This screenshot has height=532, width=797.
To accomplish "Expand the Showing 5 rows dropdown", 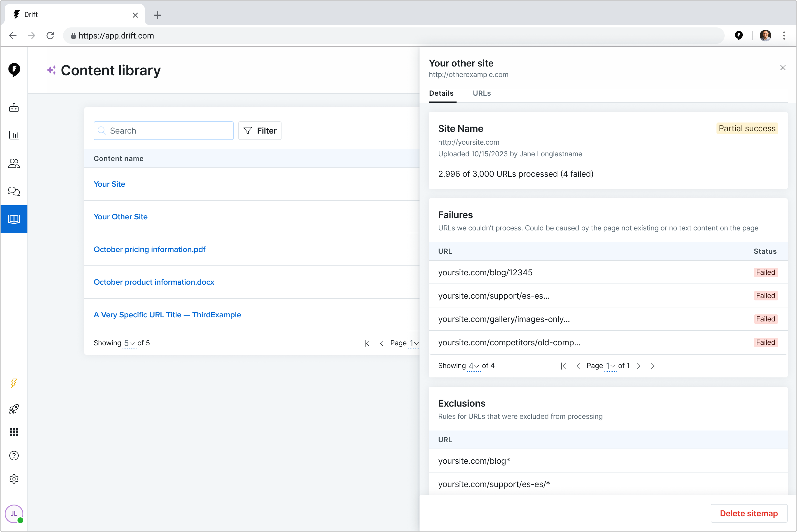I will click(129, 343).
